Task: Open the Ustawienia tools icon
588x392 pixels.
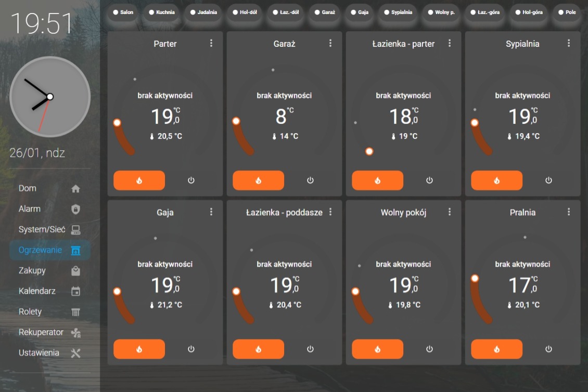Action: [x=76, y=353]
